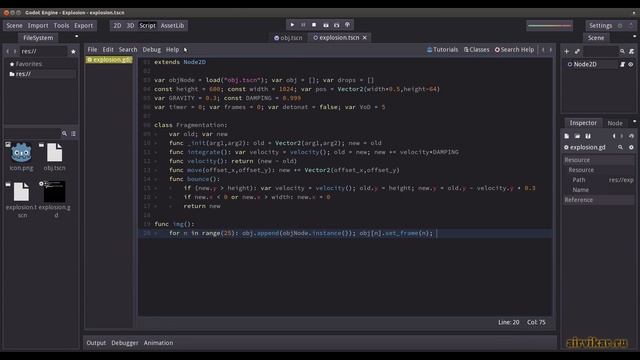Open Debugger bottom panel

[124, 343]
